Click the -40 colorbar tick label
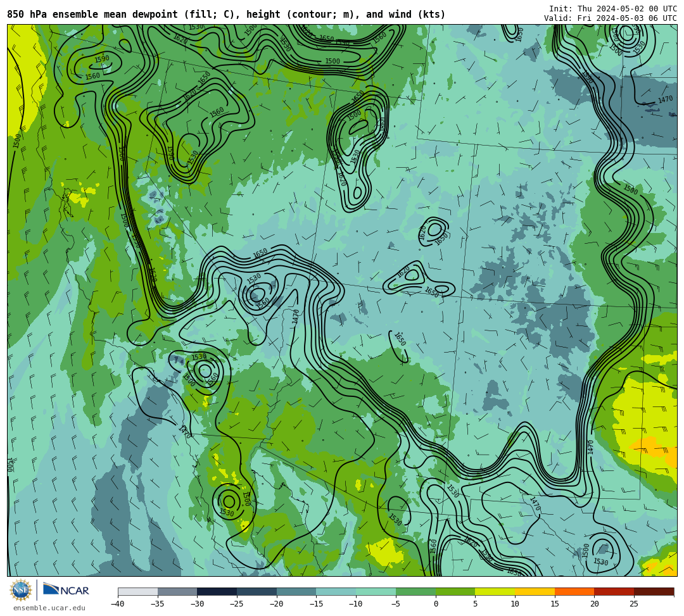 (x=117, y=604)
